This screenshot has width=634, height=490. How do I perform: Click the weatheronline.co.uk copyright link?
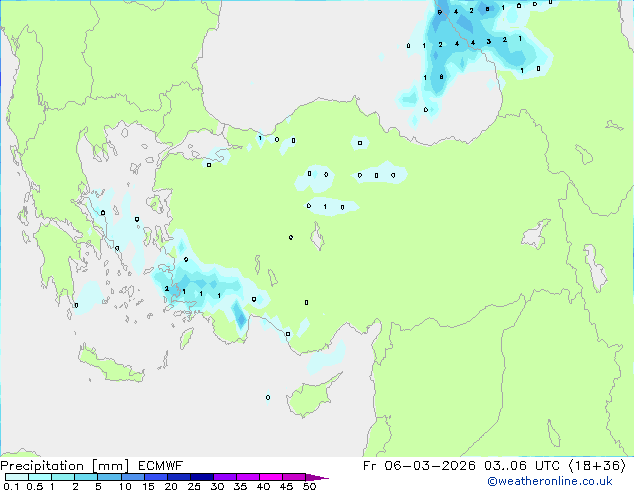(550, 481)
